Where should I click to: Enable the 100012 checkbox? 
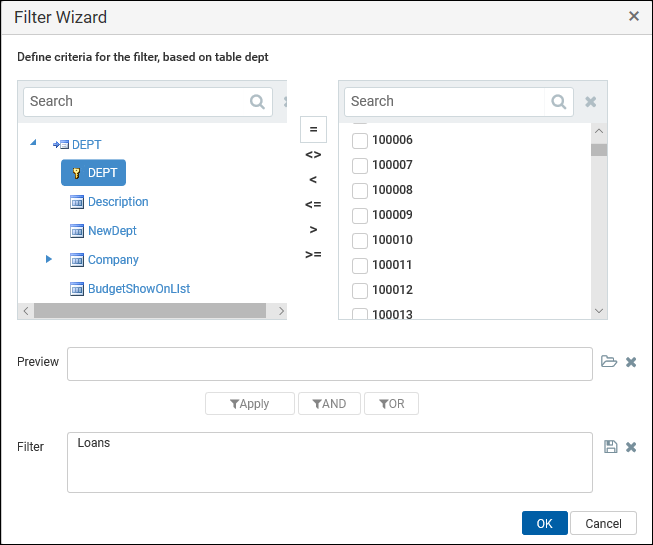coord(360,290)
